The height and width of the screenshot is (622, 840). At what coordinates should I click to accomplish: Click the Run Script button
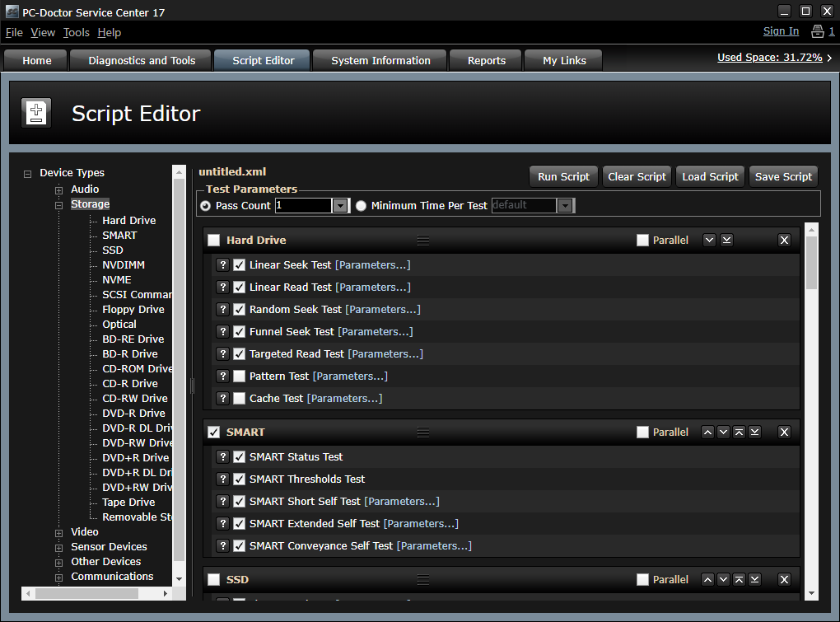click(563, 176)
